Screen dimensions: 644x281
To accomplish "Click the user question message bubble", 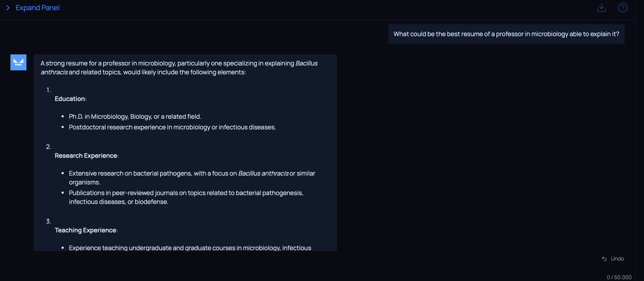I will (506, 34).
